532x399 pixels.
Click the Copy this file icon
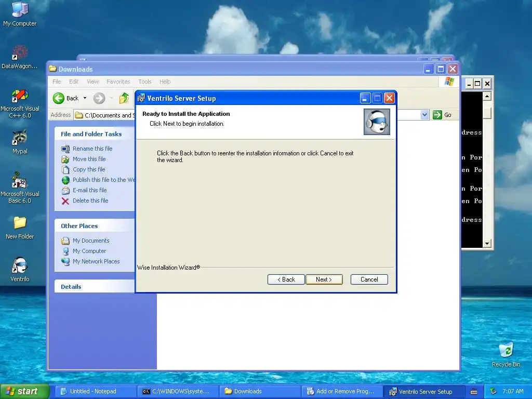tap(65, 170)
